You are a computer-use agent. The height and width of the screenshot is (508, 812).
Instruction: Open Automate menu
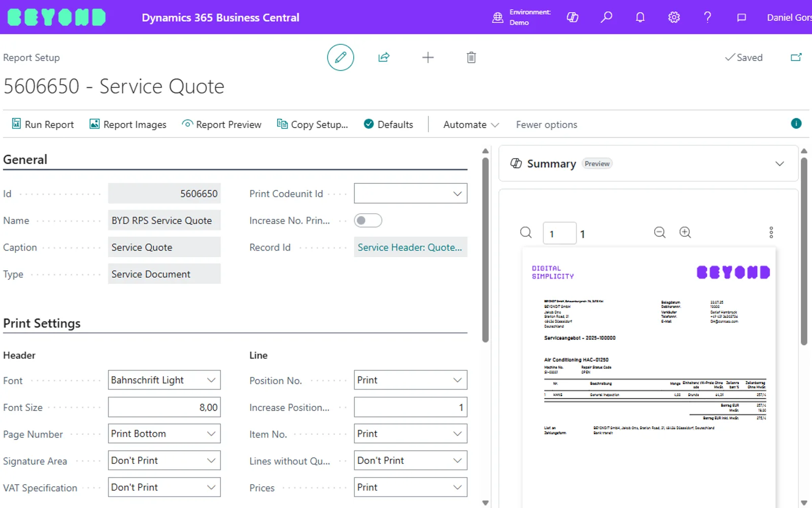coord(471,124)
